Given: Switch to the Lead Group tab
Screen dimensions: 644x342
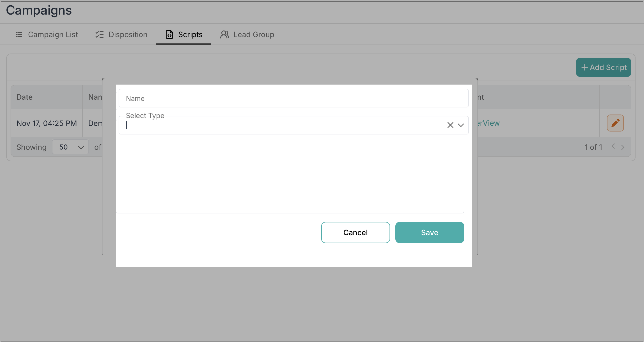Looking at the screenshot, I should (x=253, y=34).
